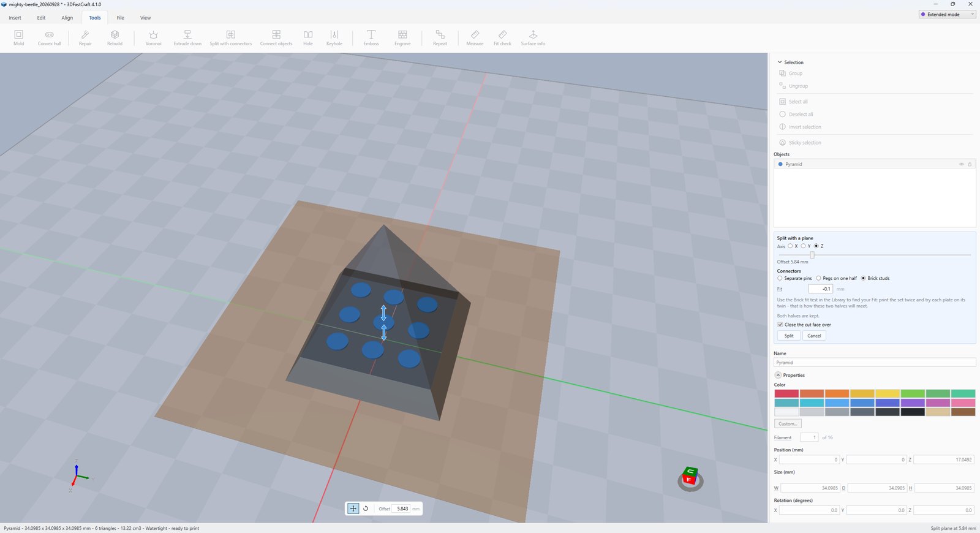Image resolution: width=980 pixels, height=533 pixels.
Task: Switch to the Insert tab
Action: pos(15,18)
